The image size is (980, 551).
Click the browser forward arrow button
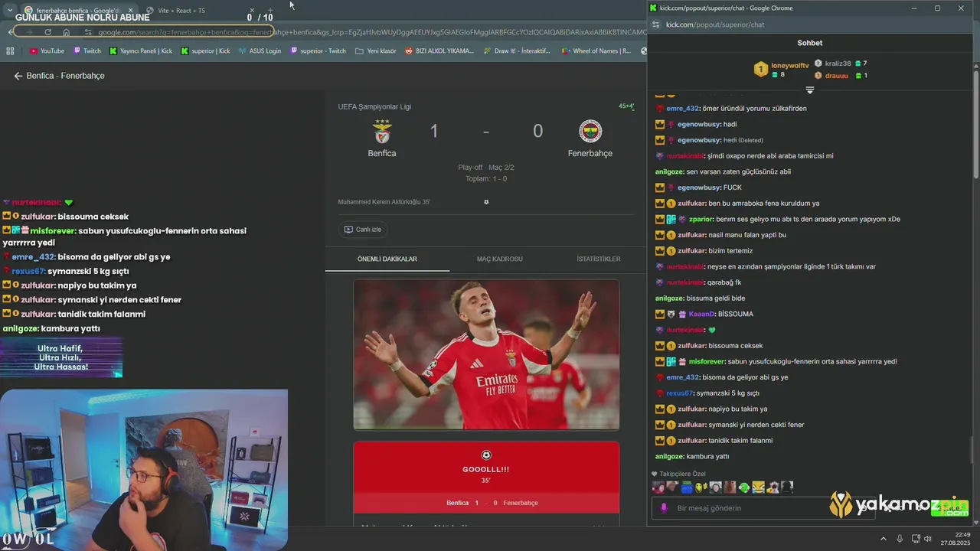[x=29, y=32]
